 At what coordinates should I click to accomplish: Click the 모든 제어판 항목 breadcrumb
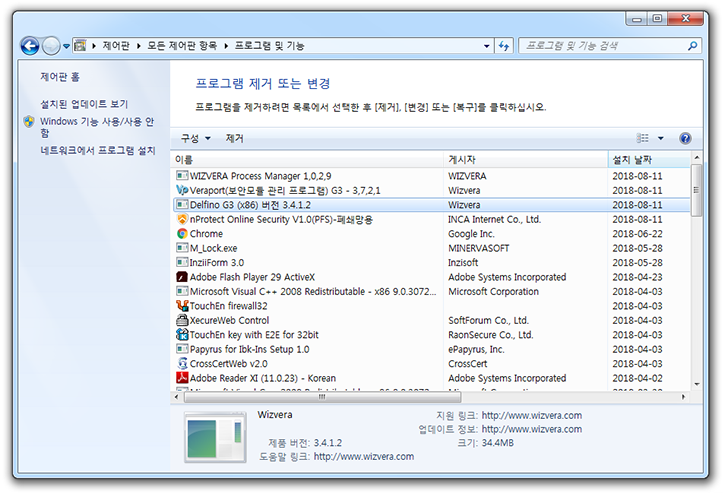point(182,45)
